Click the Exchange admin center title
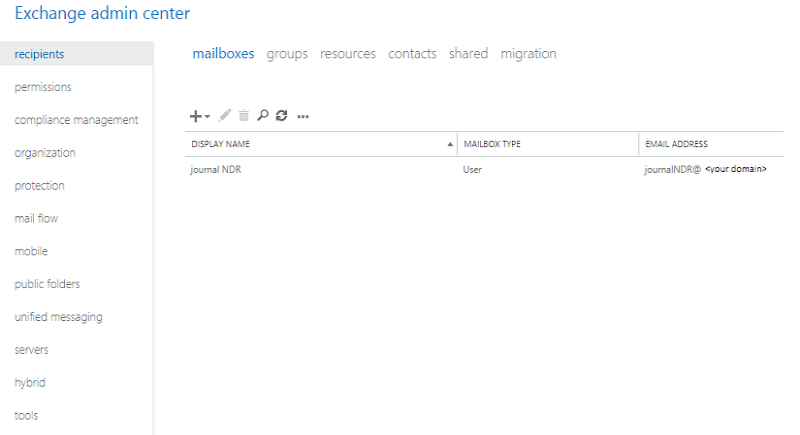 [102, 14]
